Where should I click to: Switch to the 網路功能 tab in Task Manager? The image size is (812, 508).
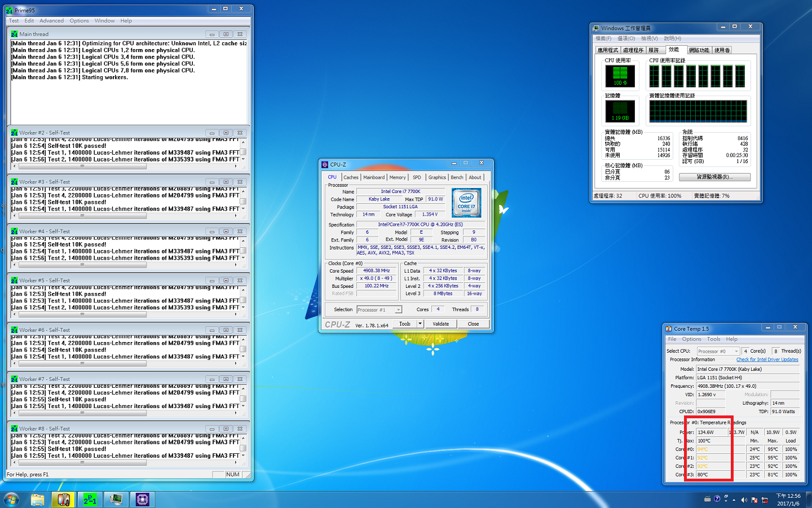(699, 50)
